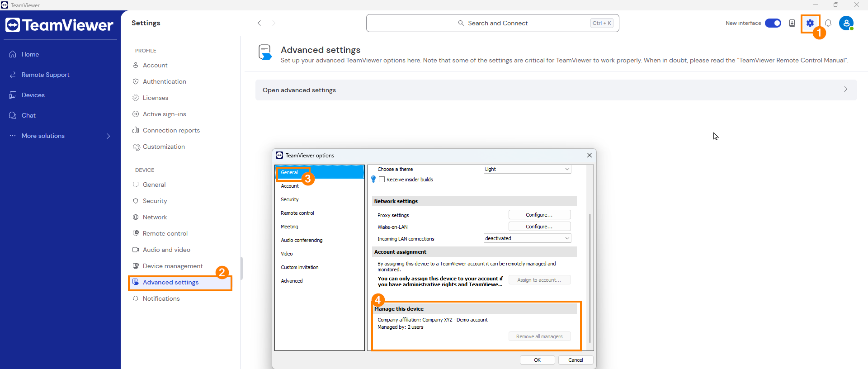Click the Notifications bell icon in settings list
The height and width of the screenshot is (369, 868).
tap(136, 298)
